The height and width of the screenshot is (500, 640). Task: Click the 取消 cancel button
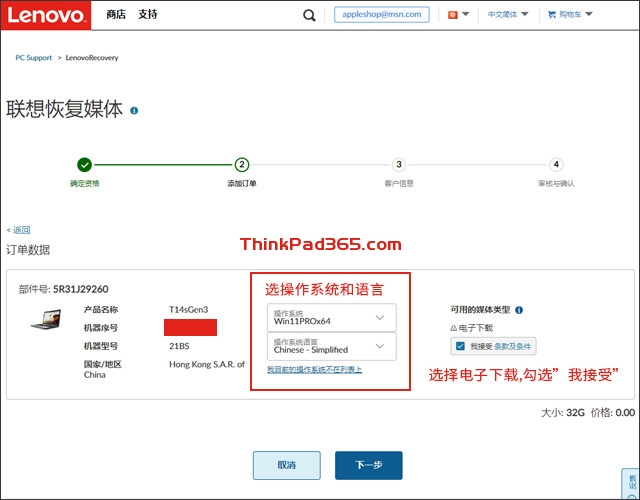pos(287,465)
